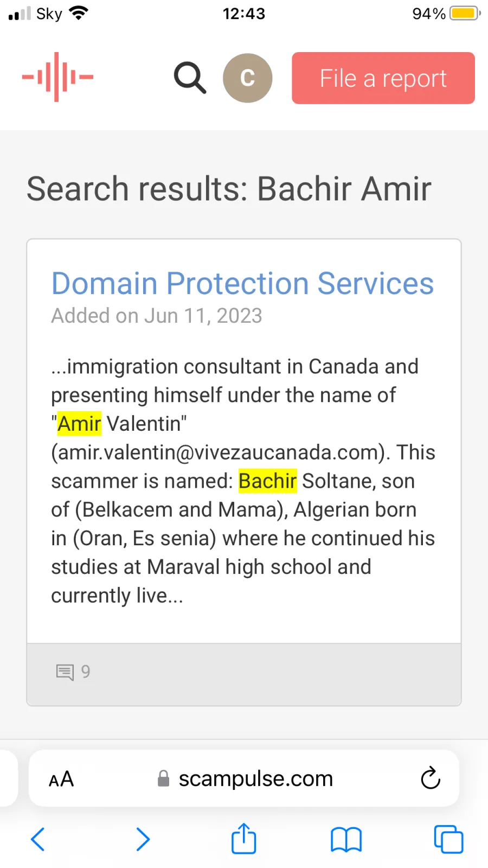
Task: Tap the AA text size menu
Action: (61, 779)
